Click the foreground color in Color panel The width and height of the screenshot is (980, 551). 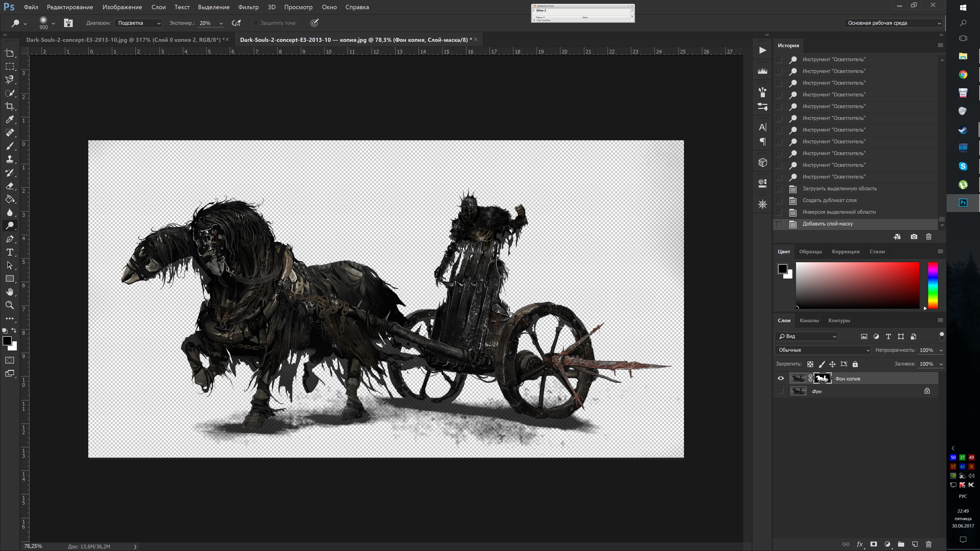click(x=782, y=269)
